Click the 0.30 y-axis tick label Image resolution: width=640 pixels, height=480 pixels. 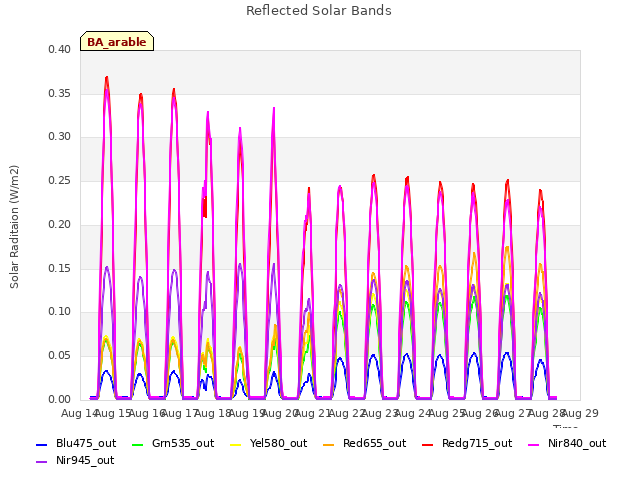(59, 137)
